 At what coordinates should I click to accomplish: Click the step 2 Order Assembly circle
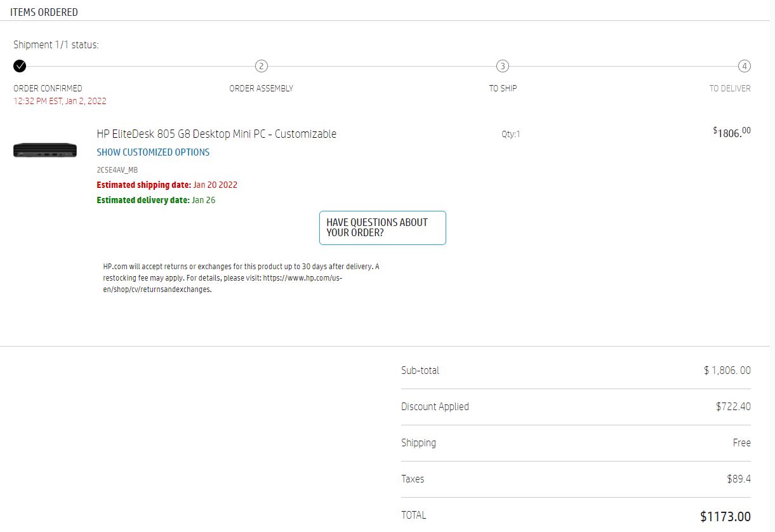pyautogui.click(x=261, y=66)
